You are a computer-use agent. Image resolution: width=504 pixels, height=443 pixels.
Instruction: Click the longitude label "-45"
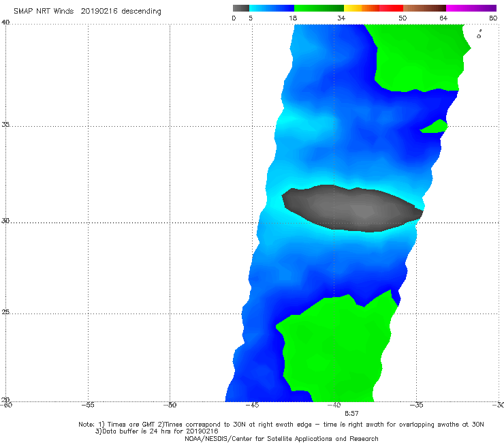click(x=252, y=405)
